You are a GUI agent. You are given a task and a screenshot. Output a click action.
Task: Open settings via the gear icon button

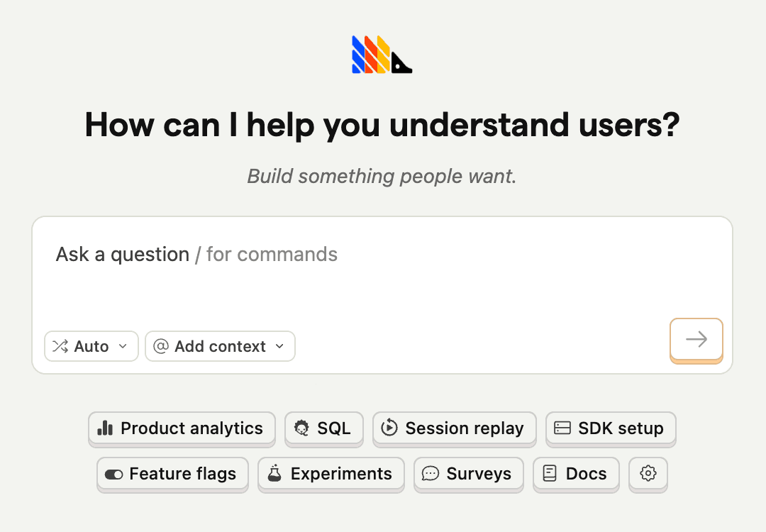648,473
